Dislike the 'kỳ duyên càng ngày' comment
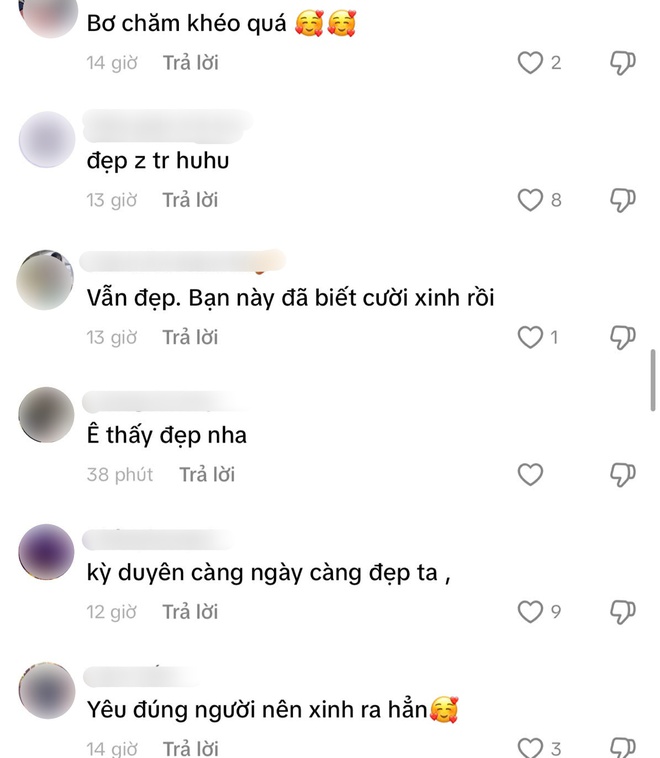660x758 pixels. pos(622,612)
